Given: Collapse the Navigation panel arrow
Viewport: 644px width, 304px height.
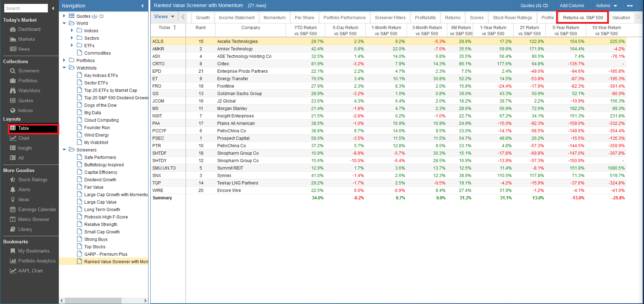Looking at the screenshot, I should (142, 6).
